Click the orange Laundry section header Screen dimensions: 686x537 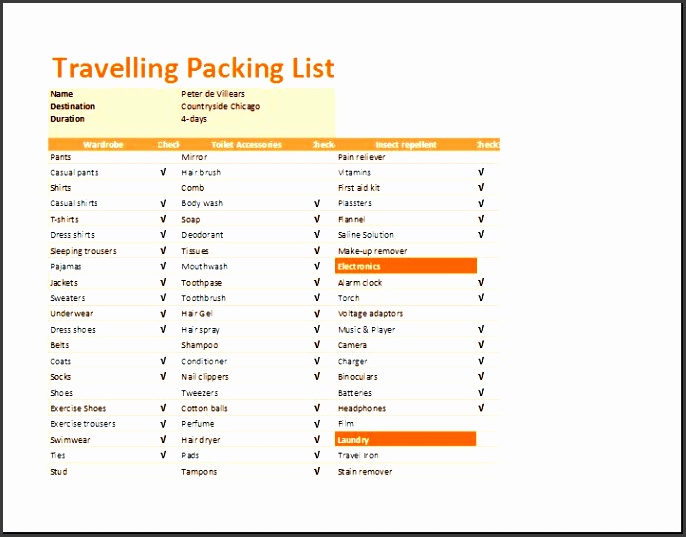pos(405,440)
